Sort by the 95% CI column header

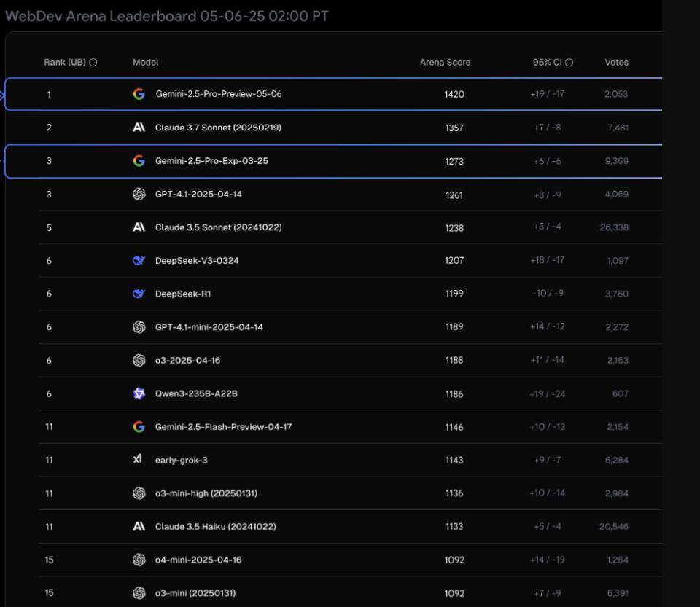[548, 63]
